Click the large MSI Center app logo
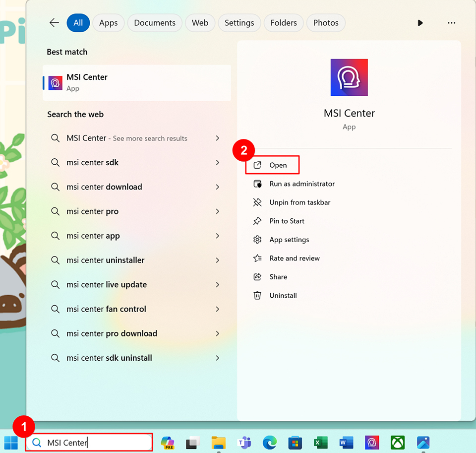The image size is (476, 453). [349, 77]
